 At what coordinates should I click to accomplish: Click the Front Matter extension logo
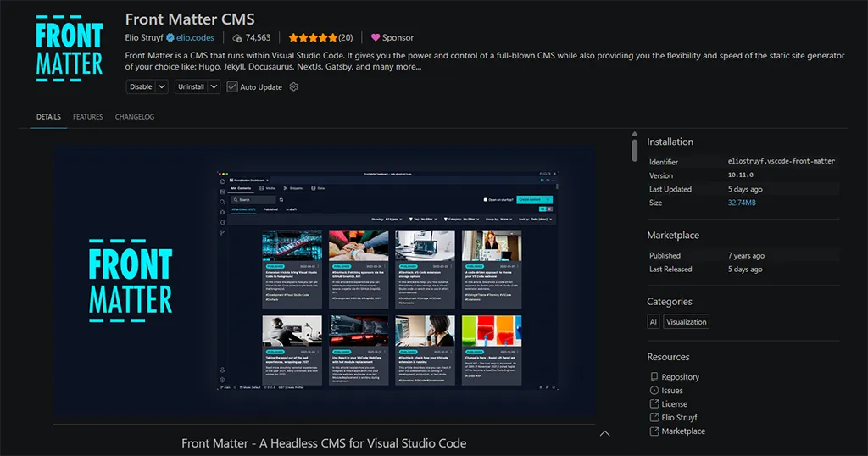point(70,48)
